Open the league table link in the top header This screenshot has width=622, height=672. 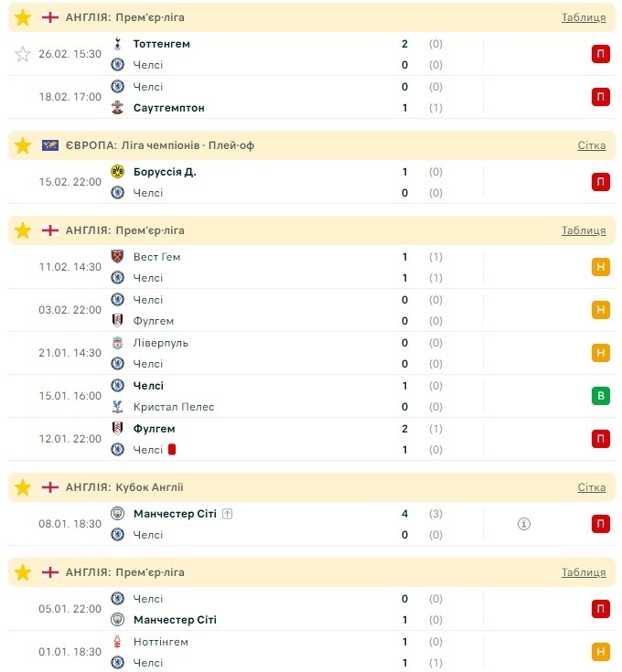coord(583,17)
